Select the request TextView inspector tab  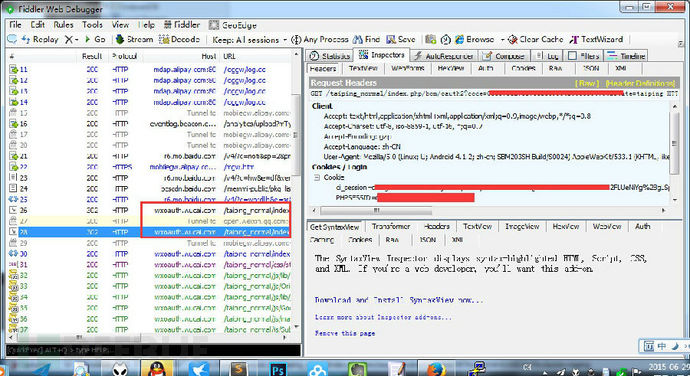point(363,69)
